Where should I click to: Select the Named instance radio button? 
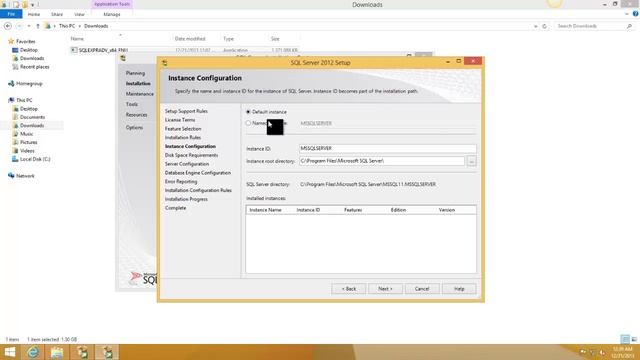point(248,123)
